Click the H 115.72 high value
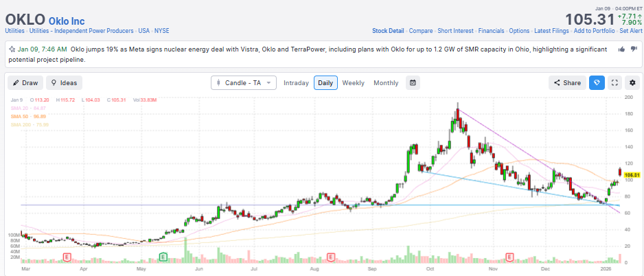Screen dimensions: 644x276 (64, 100)
